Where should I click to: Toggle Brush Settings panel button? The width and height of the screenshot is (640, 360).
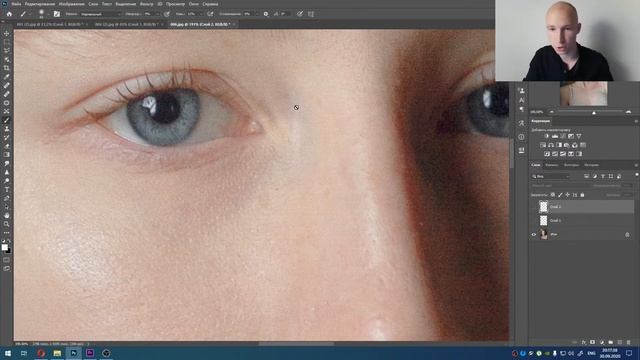(x=57, y=14)
